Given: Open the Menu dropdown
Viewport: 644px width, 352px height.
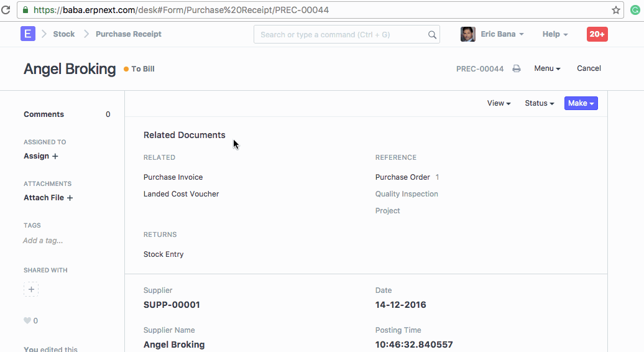Looking at the screenshot, I should [x=547, y=68].
